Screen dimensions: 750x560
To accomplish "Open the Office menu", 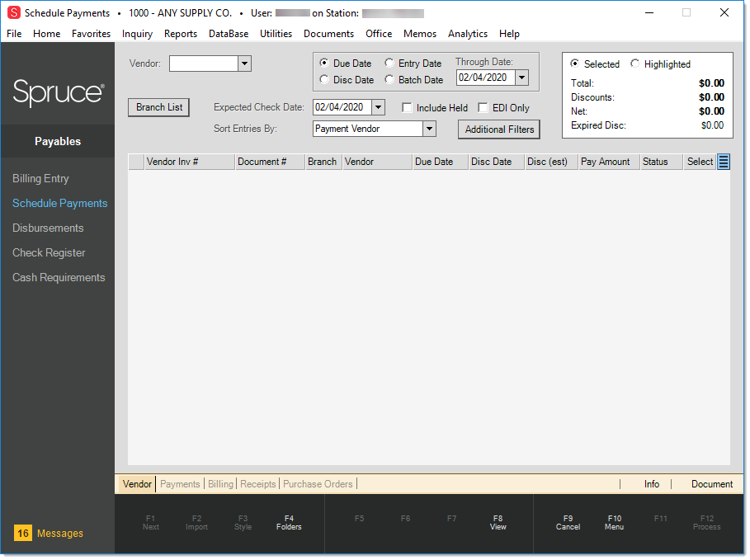I will click(x=380, y=34).
